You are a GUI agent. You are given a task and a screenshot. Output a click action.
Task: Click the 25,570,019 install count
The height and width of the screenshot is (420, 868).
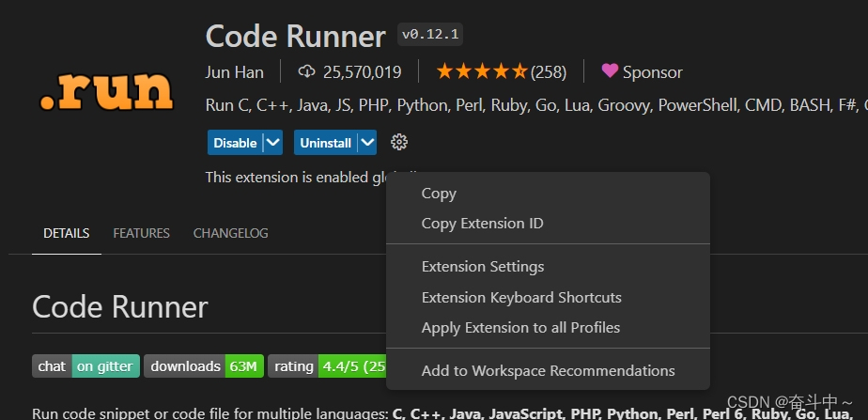(362, 72)
